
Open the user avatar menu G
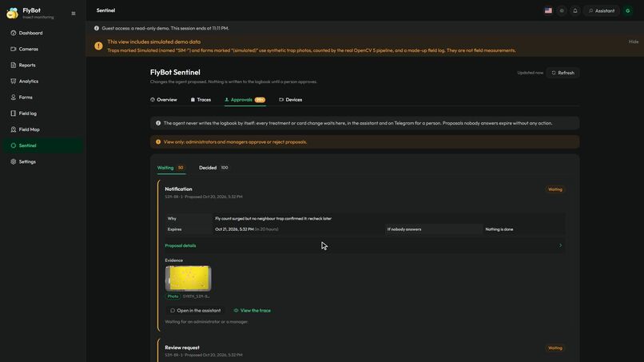[x=627, y=10]
